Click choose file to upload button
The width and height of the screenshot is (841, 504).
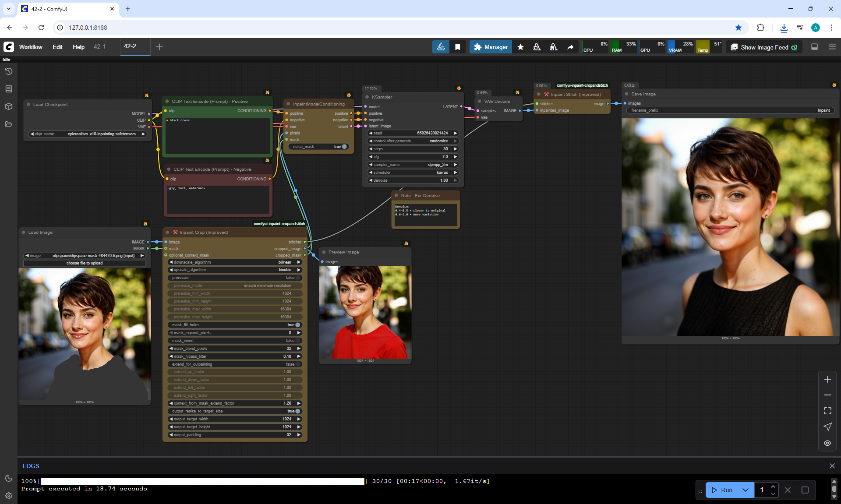click(x=85, y=263)
